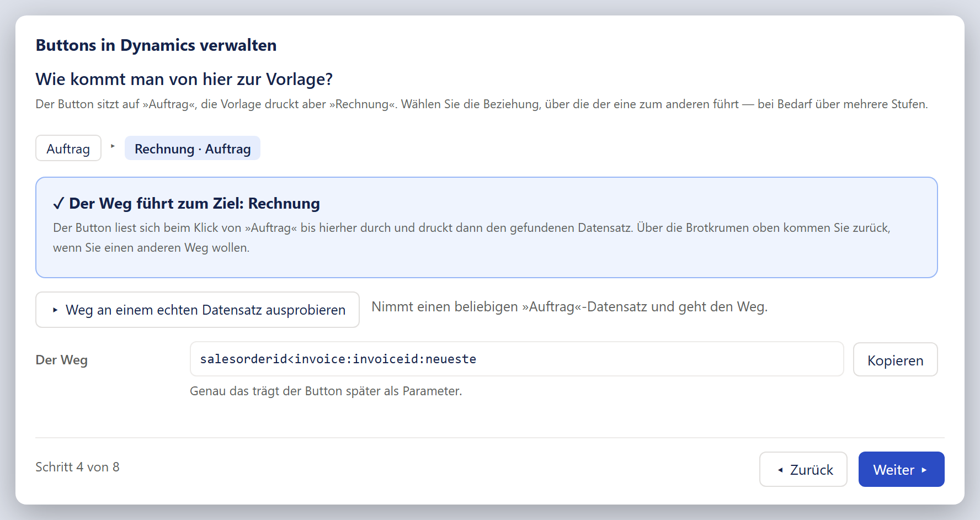
Task: Click Weg an einem echten Datensatz ausprobieren
Action: [x=198, y=310]
